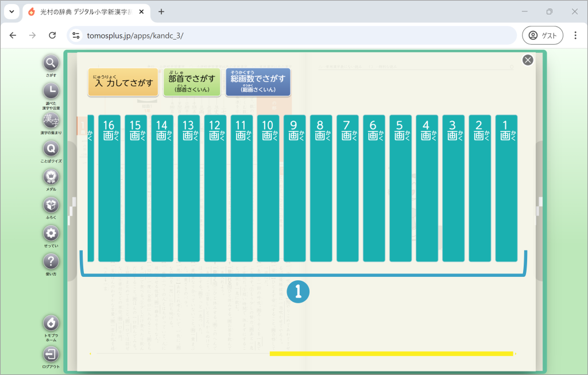Choose the 8画 stroke count column
Image resolution: width=588 pixels, height=375 pixels.
321,188
